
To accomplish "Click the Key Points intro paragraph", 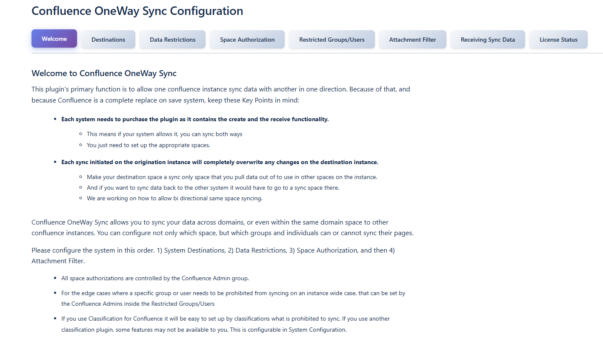I will (x=220, y=94).
